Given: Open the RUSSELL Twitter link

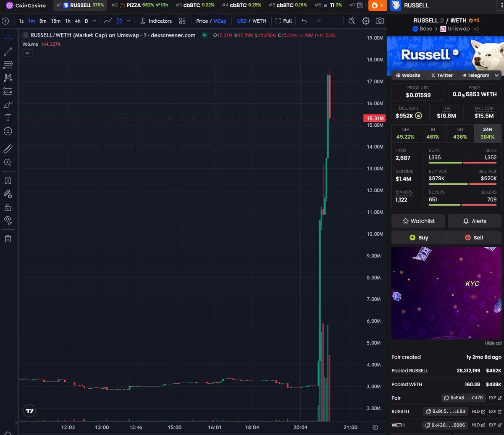Looking at the screenshot, I should click(x=441, y=75).
